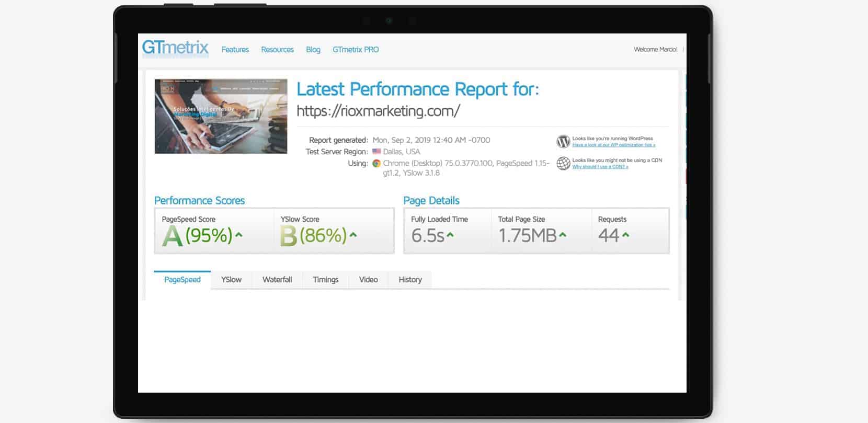Click the PageSpeed score up arrow
The height and width of the screenshot is (423, 868).
click(x=239, y=235)
